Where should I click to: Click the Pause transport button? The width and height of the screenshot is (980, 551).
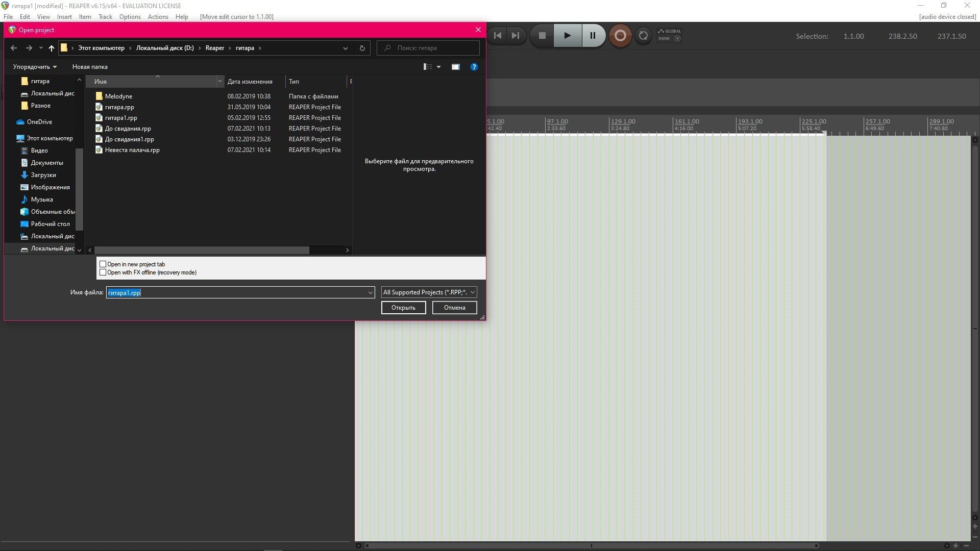(x=593, y=36)
